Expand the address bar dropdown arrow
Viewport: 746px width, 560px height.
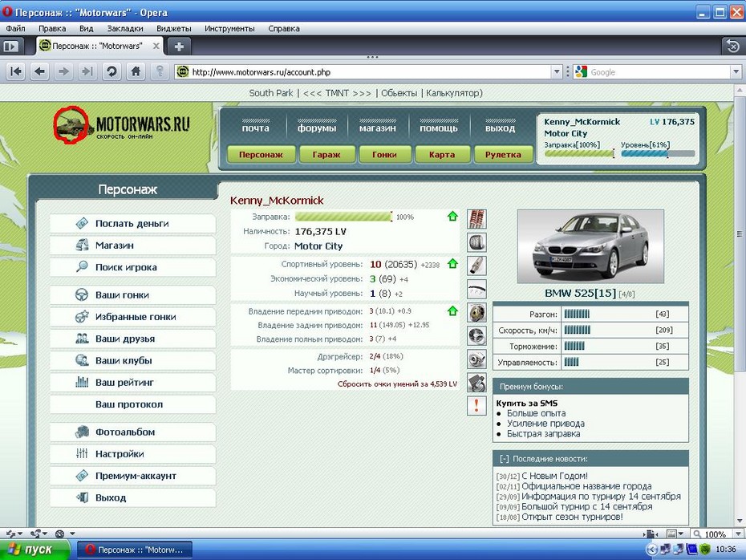(x=557, y=72)
